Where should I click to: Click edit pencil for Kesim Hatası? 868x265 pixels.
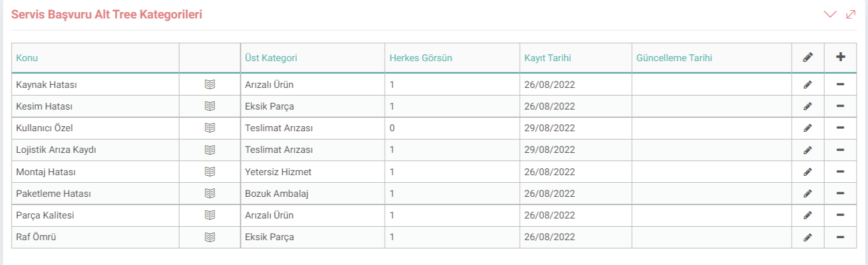tap(808, 106)
